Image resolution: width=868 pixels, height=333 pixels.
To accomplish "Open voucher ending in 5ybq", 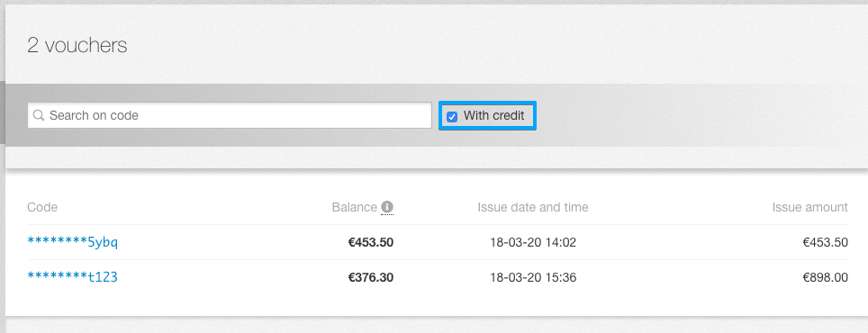I will coord(73,242).
